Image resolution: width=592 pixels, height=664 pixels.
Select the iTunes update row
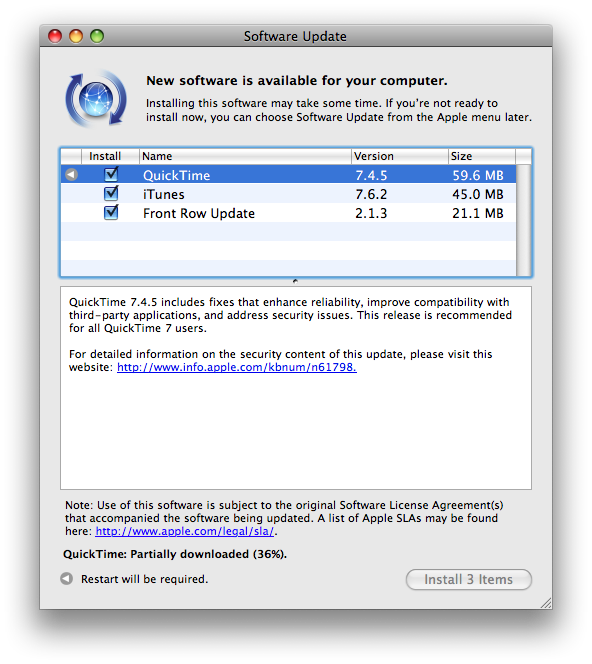(x=288, y=194)
